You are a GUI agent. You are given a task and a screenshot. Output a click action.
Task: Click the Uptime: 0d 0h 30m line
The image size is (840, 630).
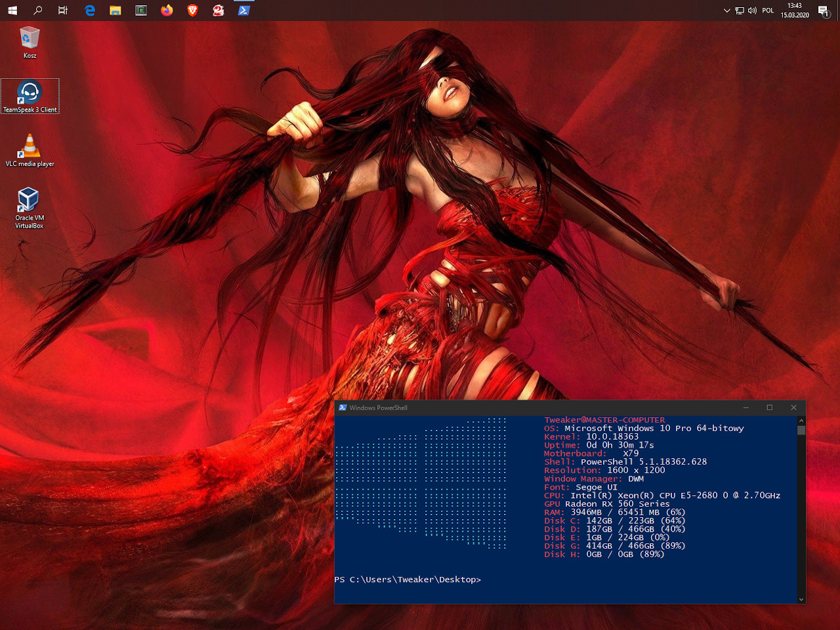[599, 445]
